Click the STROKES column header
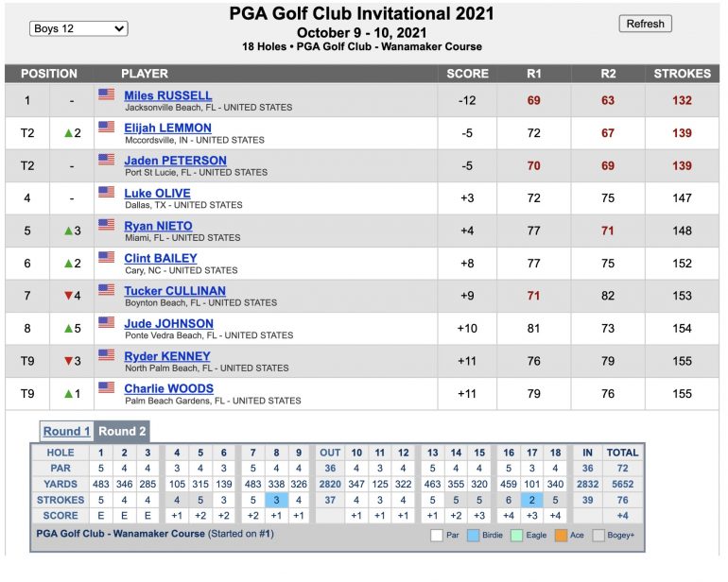The image size is (728, 582). click(682, 74)
